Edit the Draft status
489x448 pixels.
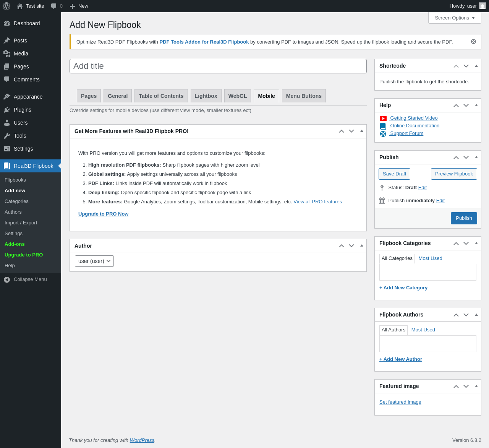pos(423,188)
